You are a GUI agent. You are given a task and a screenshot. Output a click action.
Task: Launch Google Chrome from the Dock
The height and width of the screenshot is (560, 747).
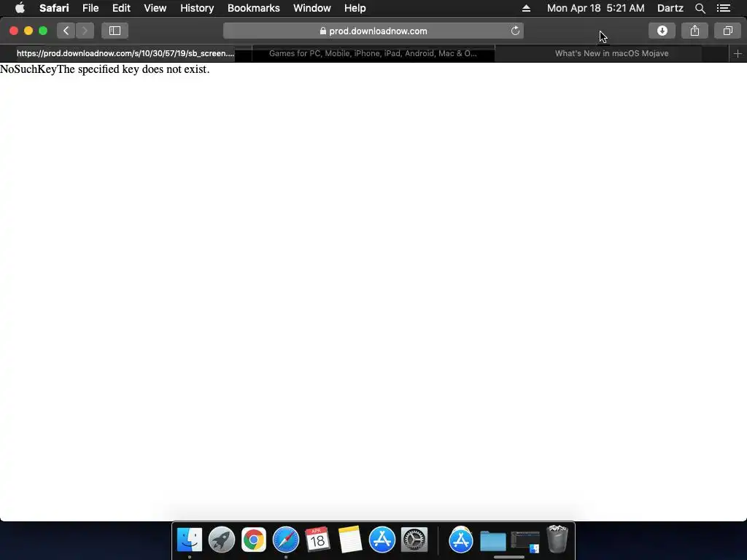point(253,540)
